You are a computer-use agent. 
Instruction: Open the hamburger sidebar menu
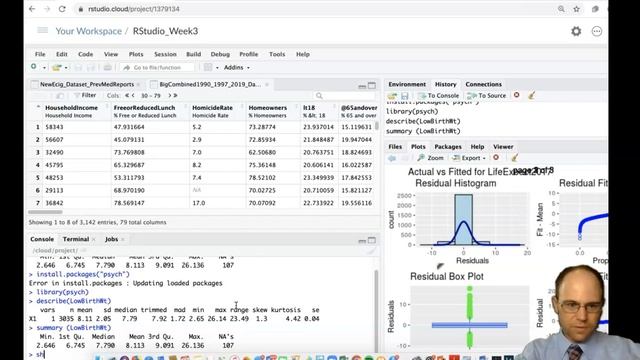click(42, 31)
